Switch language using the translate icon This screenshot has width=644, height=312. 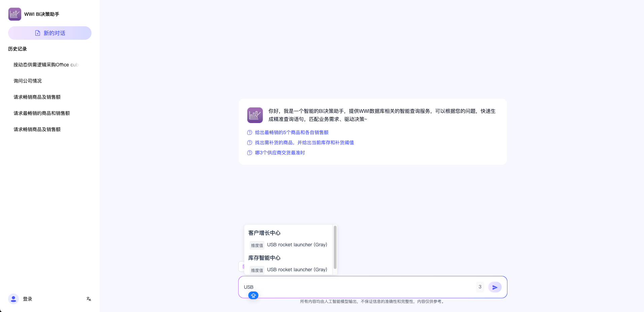pos(89,299)
